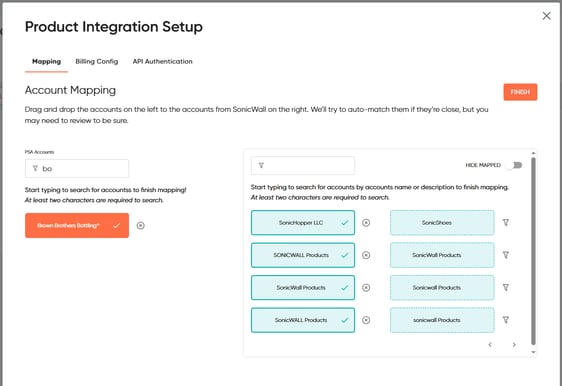Click the filter icon beside dashed SonicWall Products
This screenshot has height=386, width=562.
(505, 255)
